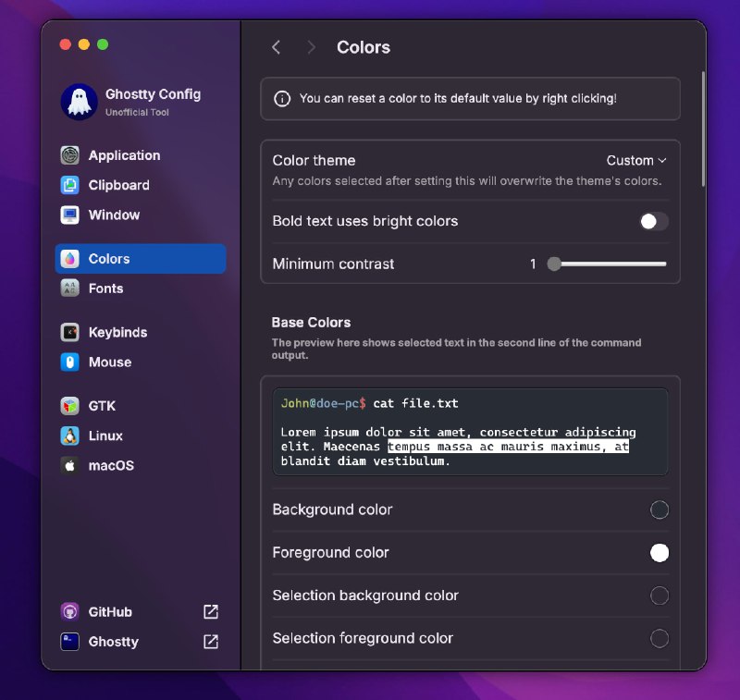The image size is (740, 700).
Task: Open the Selection background color swatch
Action: tap(660, 596)
